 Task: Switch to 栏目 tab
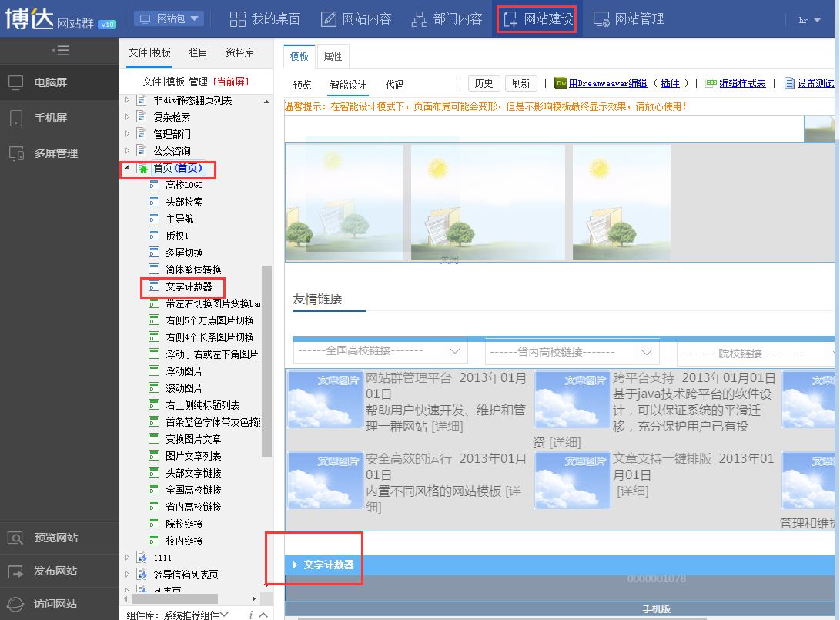198,52
